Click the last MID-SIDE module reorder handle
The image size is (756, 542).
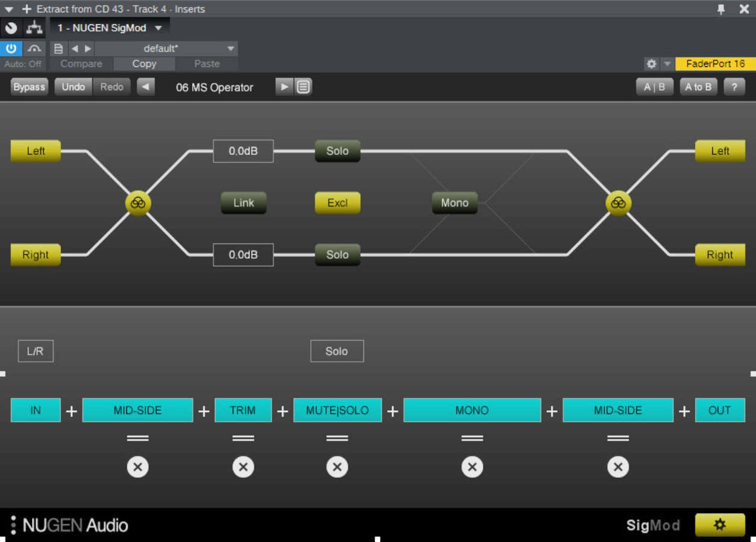click(618, 438)
